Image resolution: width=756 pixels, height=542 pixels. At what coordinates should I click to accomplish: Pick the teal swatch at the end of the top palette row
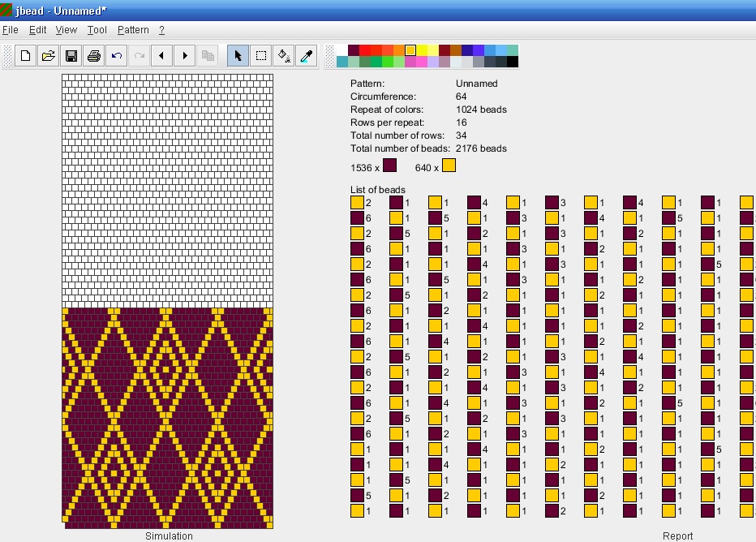pyautogui.click(x=513, y=50)
